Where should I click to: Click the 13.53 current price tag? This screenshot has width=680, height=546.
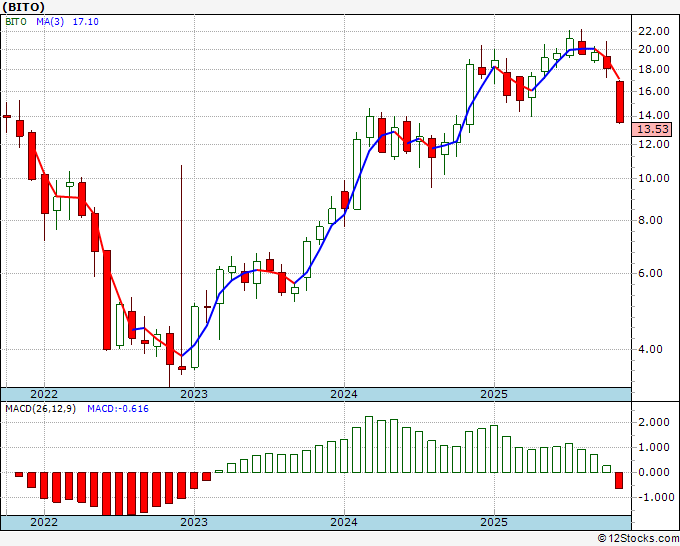[652, 129]
